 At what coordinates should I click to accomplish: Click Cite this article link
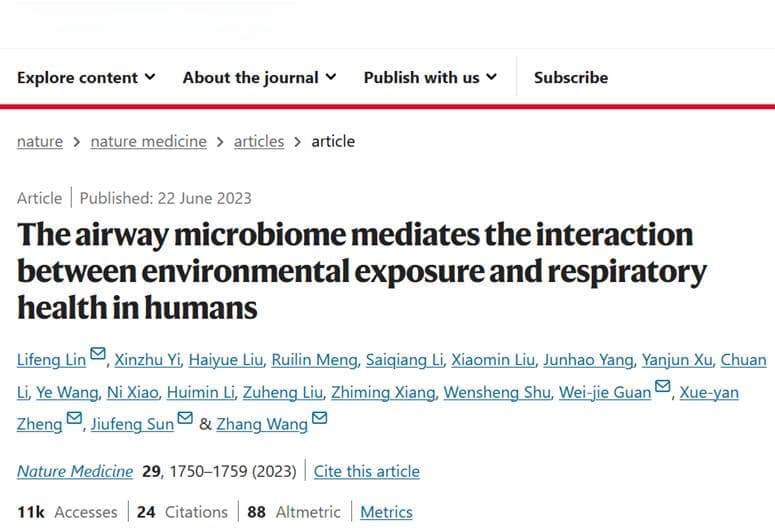[367, 471]
